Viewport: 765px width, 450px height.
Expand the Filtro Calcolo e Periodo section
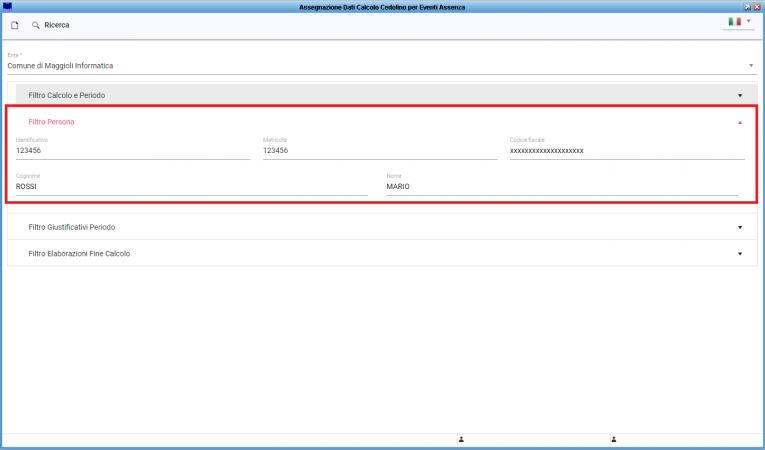pyautogui.click(x=386, y=95)
